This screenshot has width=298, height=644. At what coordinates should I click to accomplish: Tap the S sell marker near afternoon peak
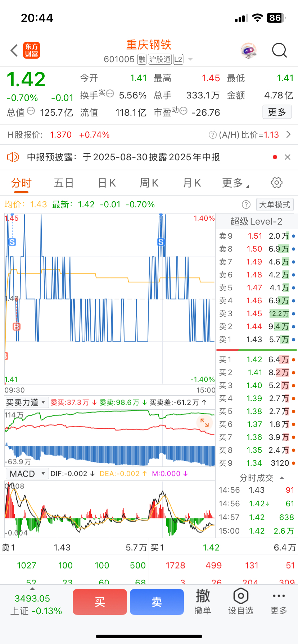click(161, 242)
